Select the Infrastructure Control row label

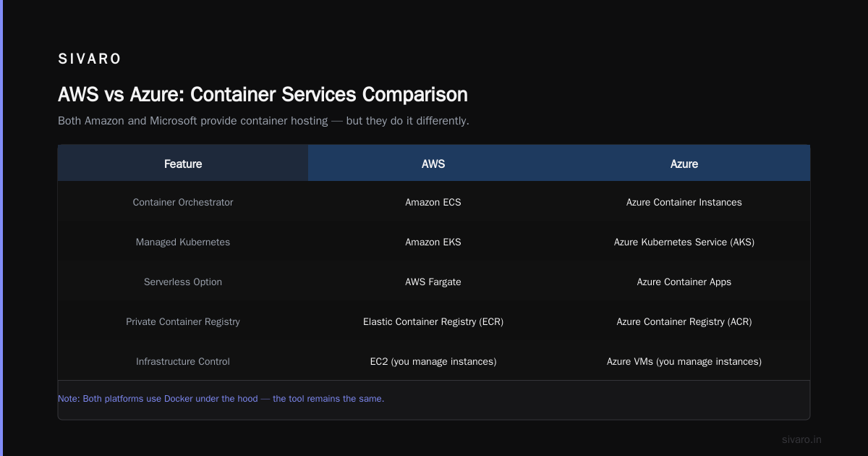183,361
